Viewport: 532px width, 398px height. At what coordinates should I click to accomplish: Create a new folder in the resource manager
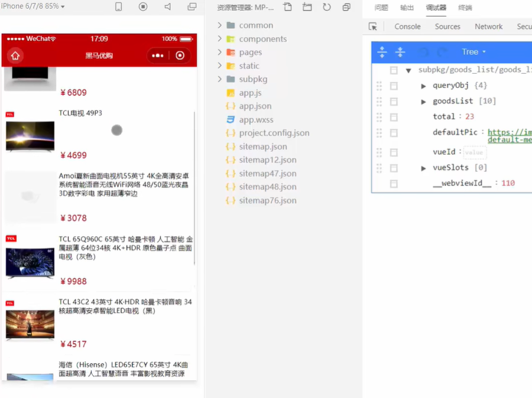coord(307,7)
